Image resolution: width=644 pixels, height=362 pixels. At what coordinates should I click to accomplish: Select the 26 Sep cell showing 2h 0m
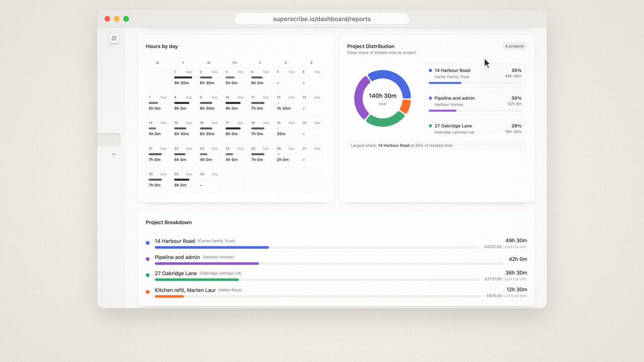pos(285,155)
